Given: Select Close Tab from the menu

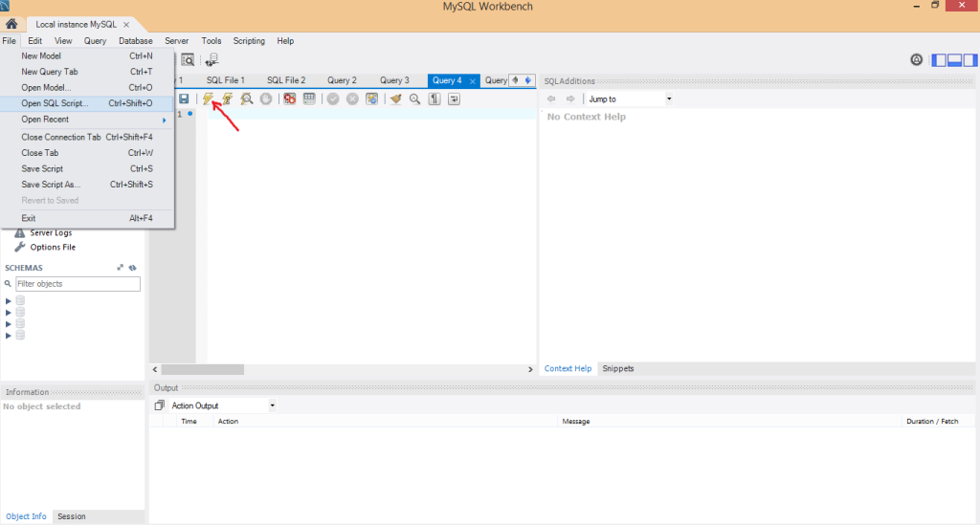Looking at the screenshot, I should 87,153.
